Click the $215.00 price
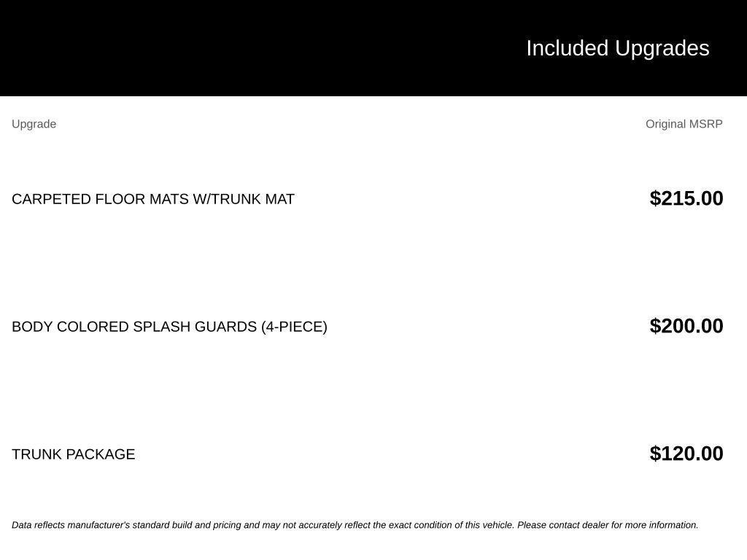Viewport: 747px width, 560px height. 686,198
